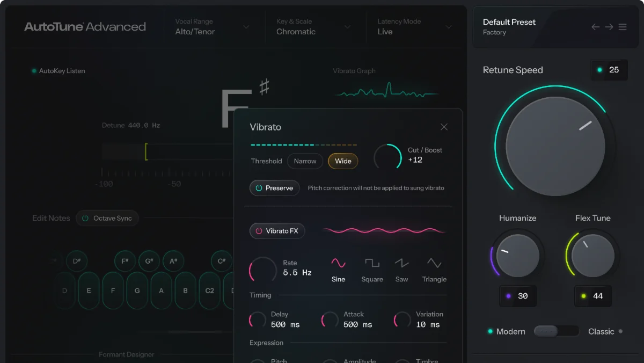644x363 pixels.
Task: Click the AutoTune Advanced logo
Action: (x=85, y=27)
